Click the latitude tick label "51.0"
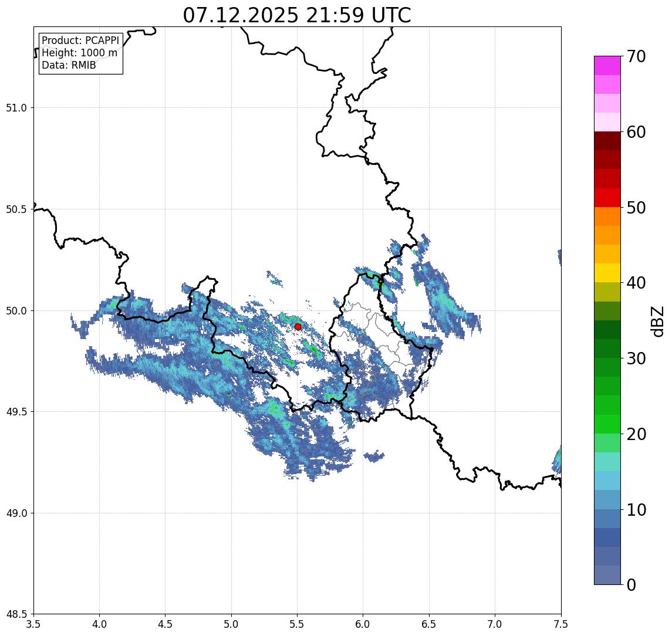The image size is (672, 636). [16, 108]
